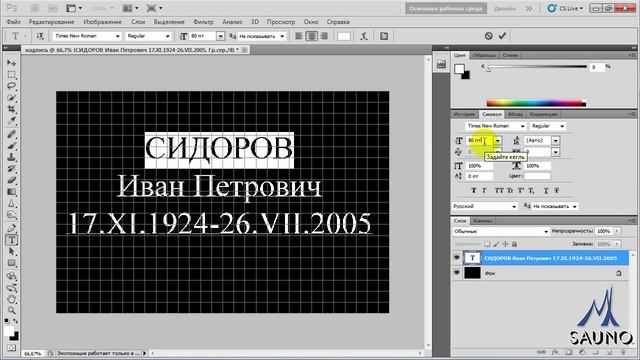Viewport: 640px width, 360px height.
Task: Toggle underline in Character panel
Action: click(546, 191)
